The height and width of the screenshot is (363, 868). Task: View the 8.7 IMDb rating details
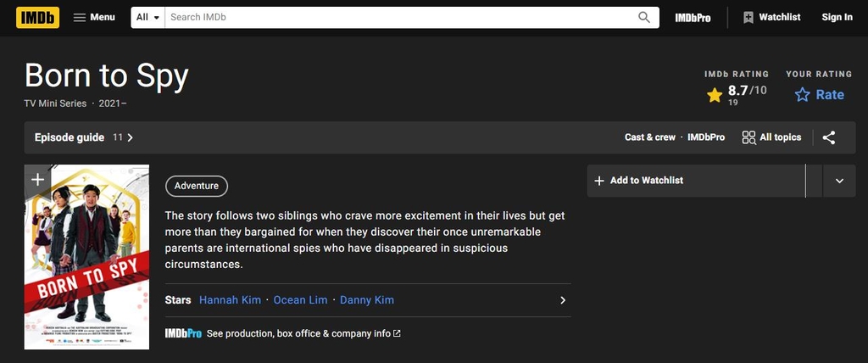(736, 94)
